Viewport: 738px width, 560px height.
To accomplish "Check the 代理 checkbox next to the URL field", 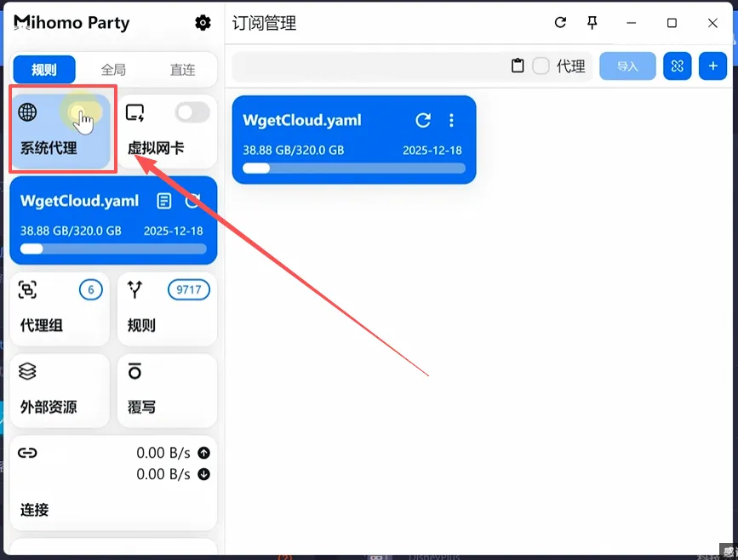I will (541, 66).
